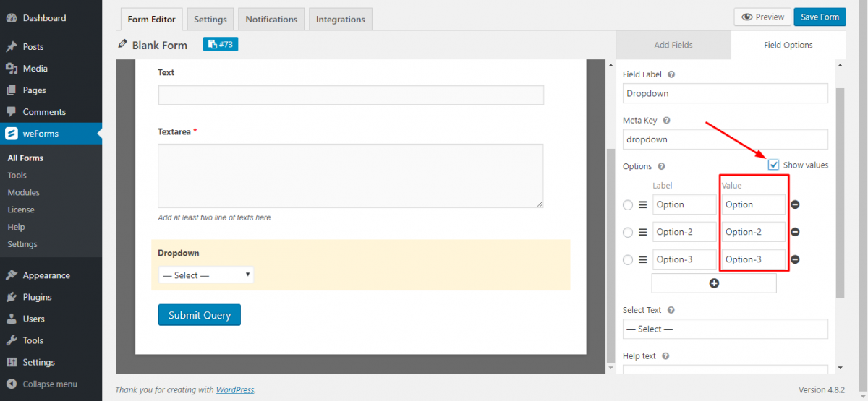Click the Select Text help icon
Viewport: 868px width, 401px height.
tap(671, 310)
